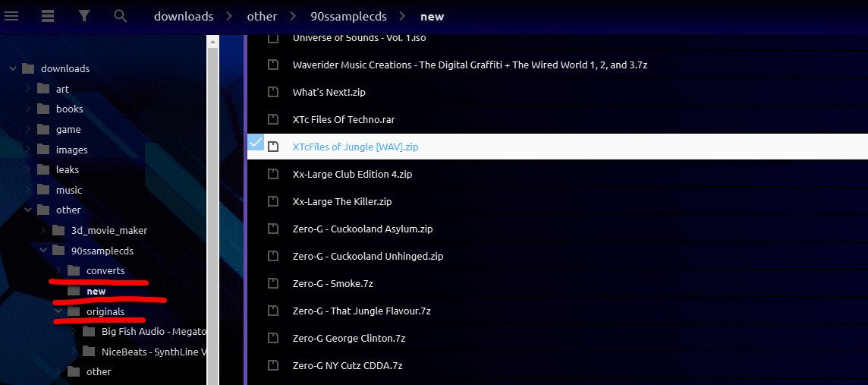Switch view with the list layout icon
The height and width of the screenshot is (385, 868).
point(48,16)
